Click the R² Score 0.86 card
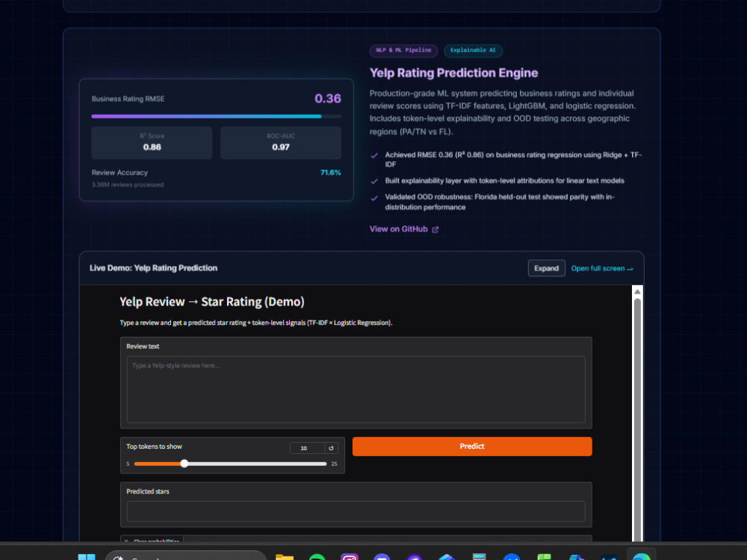Image resolution: width=747 pixels, height=560 pixels. pyautogui.click(x=152, y=143)
